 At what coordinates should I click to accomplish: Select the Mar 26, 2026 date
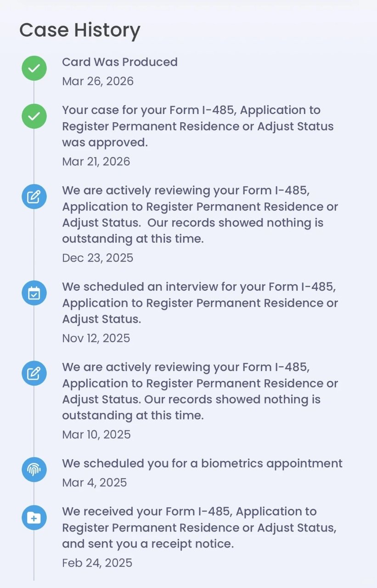tap(98, 81)
